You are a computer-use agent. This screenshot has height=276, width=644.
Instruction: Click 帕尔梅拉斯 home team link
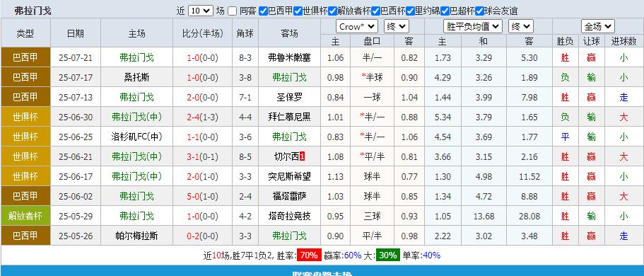(136, 236)
